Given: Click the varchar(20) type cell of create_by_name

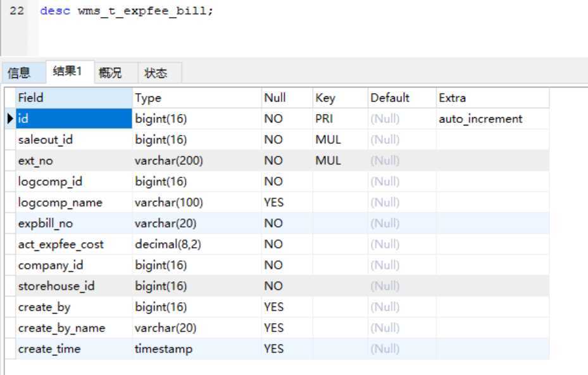Looking at the screenshot, I should click(x=197, y=328).
